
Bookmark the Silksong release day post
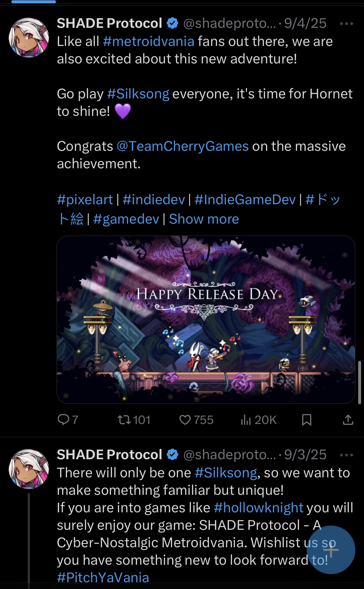pos(306,420)
